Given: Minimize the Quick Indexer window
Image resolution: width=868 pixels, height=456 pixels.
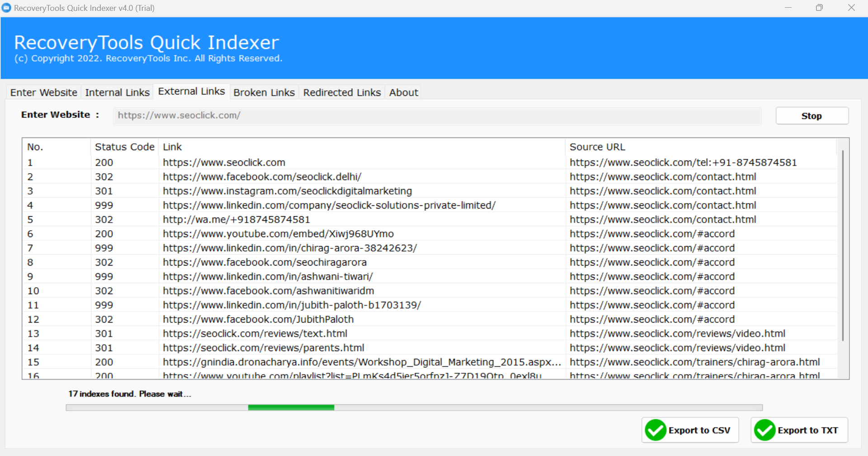Looking at the screenshot, I should coord(788,8).
